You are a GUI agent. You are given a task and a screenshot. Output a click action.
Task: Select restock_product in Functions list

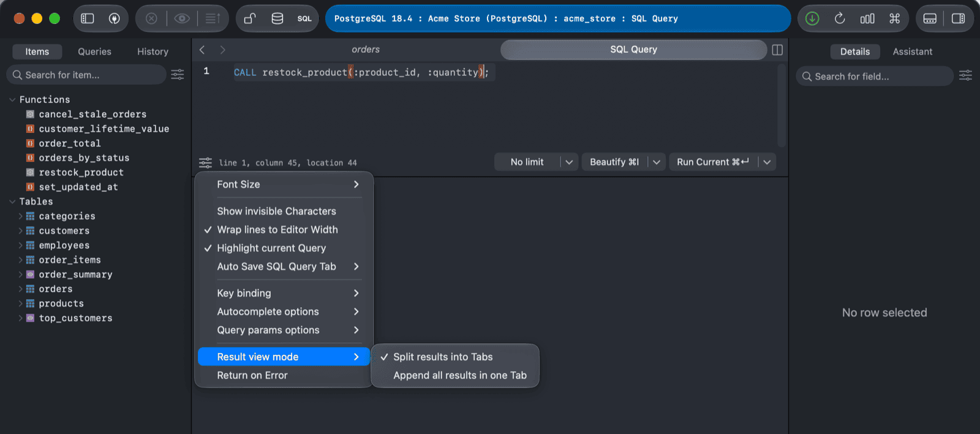click(81, 172)
